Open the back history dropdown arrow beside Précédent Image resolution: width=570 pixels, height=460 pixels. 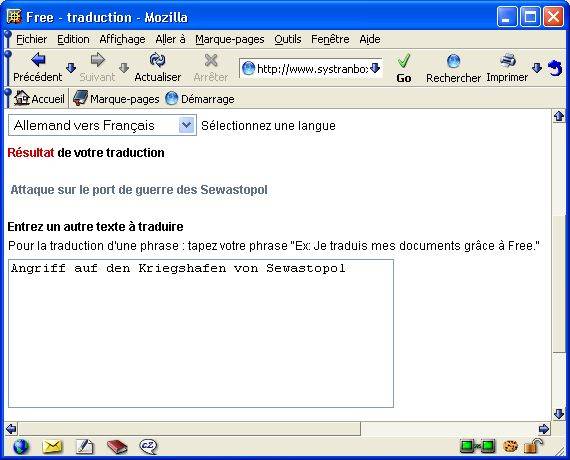coord(71,68)
